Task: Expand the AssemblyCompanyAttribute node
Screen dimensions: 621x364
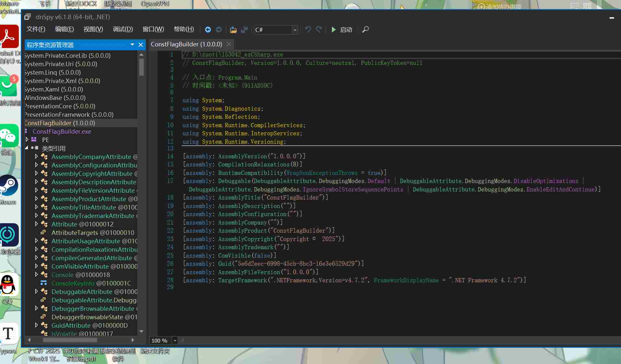Action: tap(36, 156)
